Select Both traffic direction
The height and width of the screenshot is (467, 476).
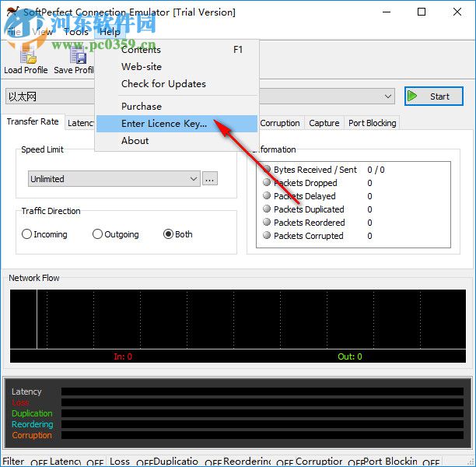coord(178,234)
